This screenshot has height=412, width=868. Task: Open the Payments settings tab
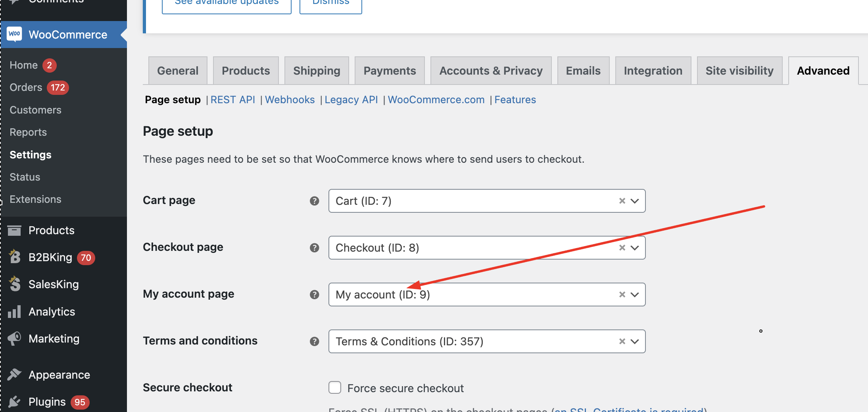390,71
